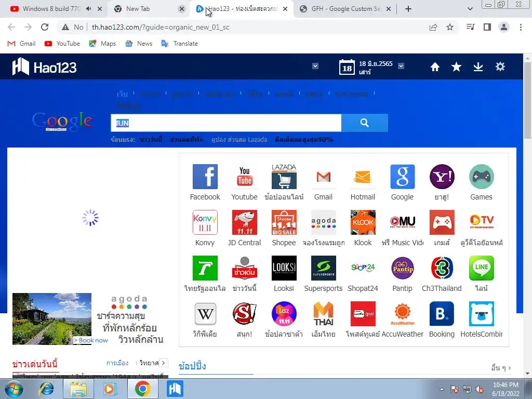Open the OMU free music video icon
Image resolution: width=532 pixels, height=399 pixels.
pyautogui.click(x=403, y=222)
